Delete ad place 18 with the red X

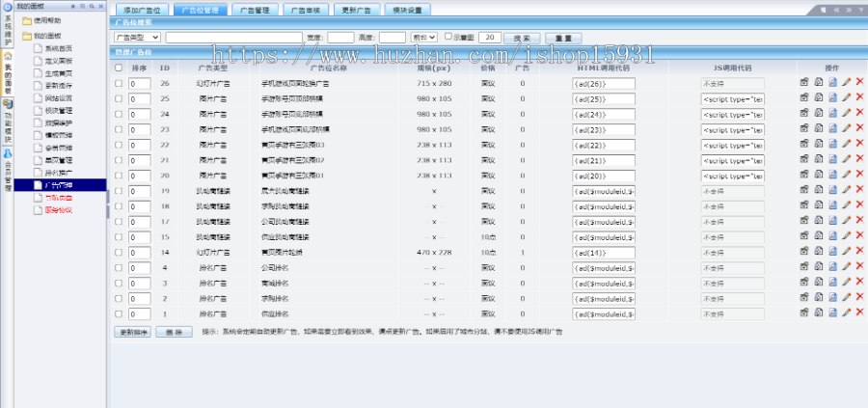[x=859, y=204]
